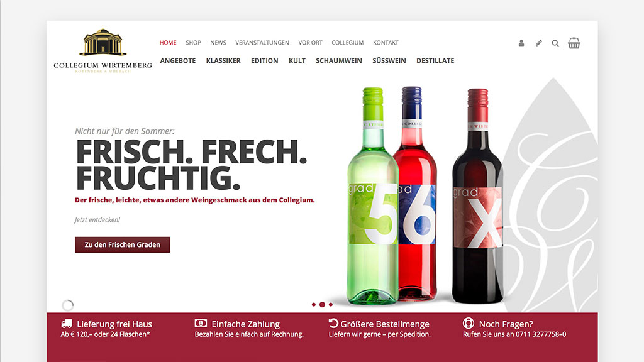Click the Collegium Wirtemberg logo
The width and height of the screenshot is (644, 362).
pos(103,50)
